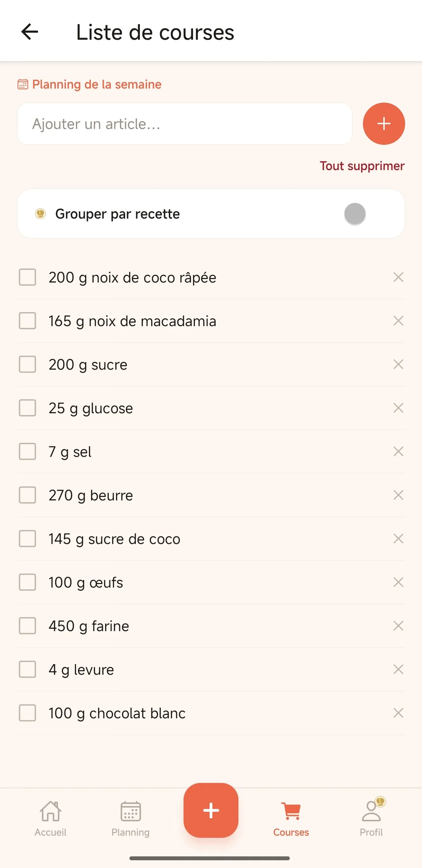Click Tout supprimer link
This screenshot has width=422, height=868.
[x=362, y=166]
